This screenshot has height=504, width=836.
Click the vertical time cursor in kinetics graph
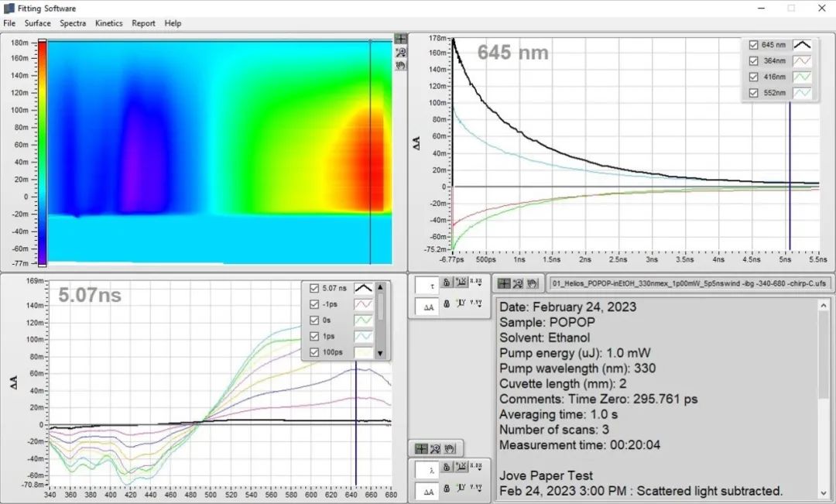790,176
